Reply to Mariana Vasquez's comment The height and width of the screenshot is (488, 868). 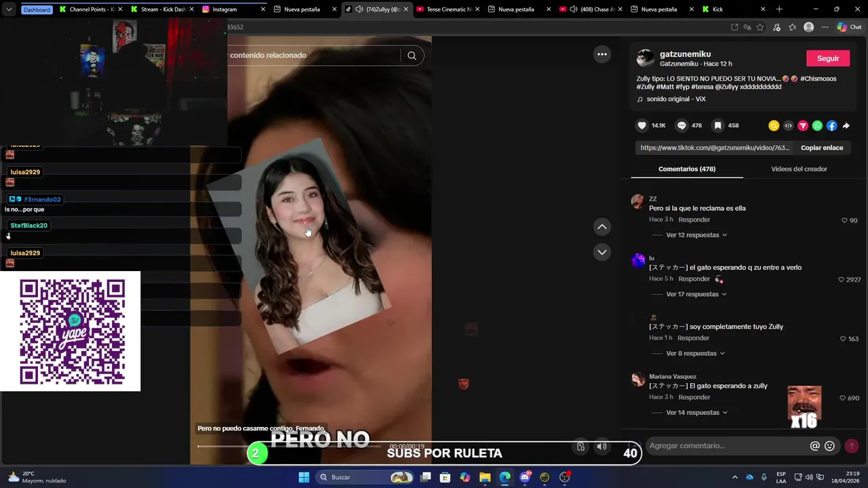694,397
